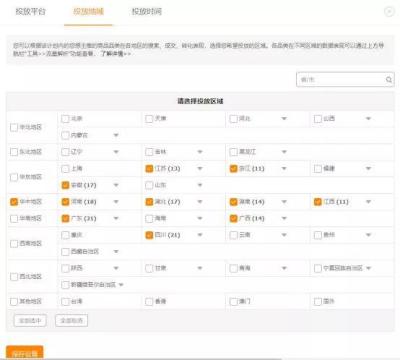This screenshot has height=360, width=400.
Task: Uncheck the 江苏 (13) checkbox
Action: pos(149,169)
